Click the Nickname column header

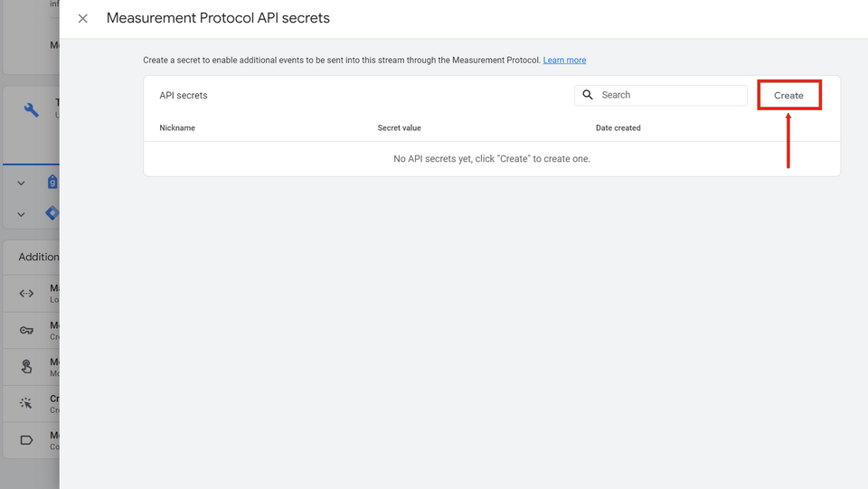(177, 128)
